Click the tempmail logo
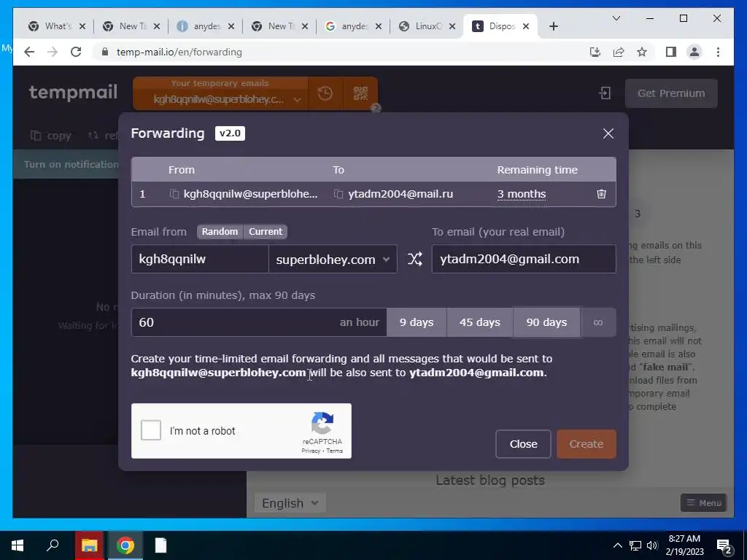Screen dimensions: 747x560 coord(73,92)
